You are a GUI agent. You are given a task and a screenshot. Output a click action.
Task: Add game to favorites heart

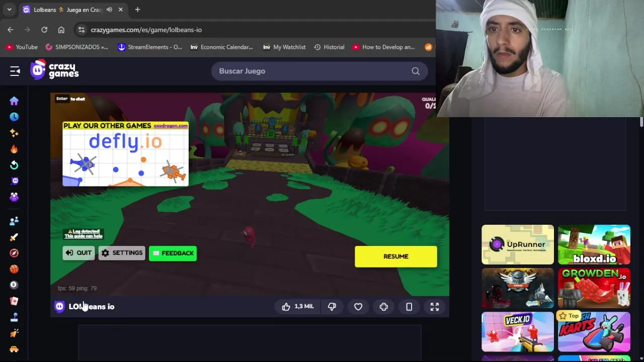coord(358,307)
